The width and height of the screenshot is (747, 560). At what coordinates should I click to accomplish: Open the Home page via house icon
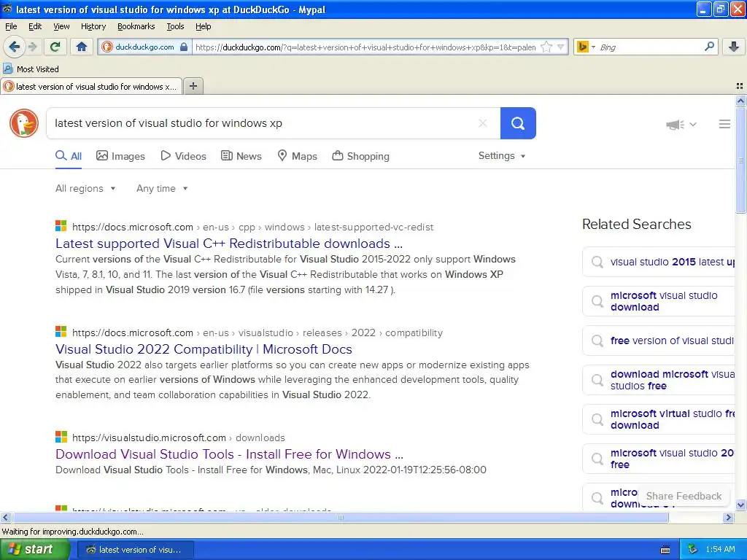pyautogui.click(x=82, y=47)
